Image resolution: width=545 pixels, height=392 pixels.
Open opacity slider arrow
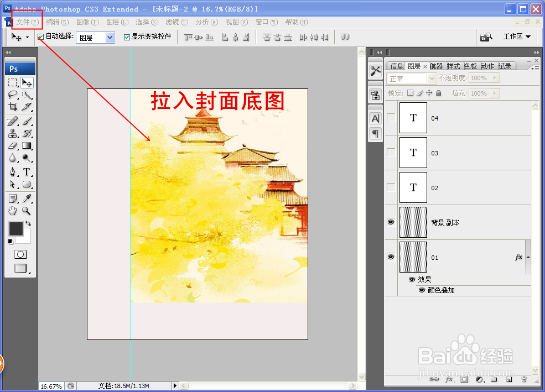495,78
